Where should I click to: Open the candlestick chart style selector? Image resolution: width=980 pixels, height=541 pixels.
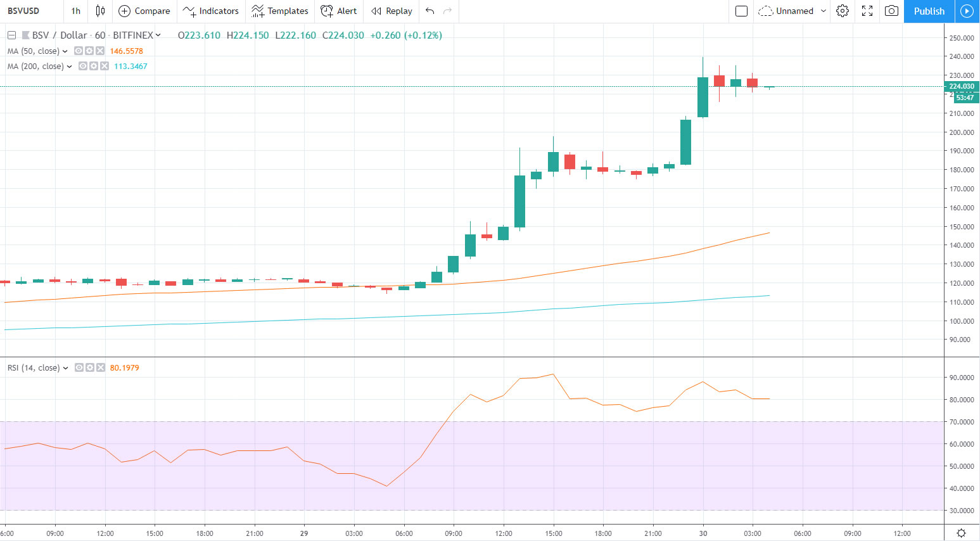pyautogui.click(x=100, y=11)
